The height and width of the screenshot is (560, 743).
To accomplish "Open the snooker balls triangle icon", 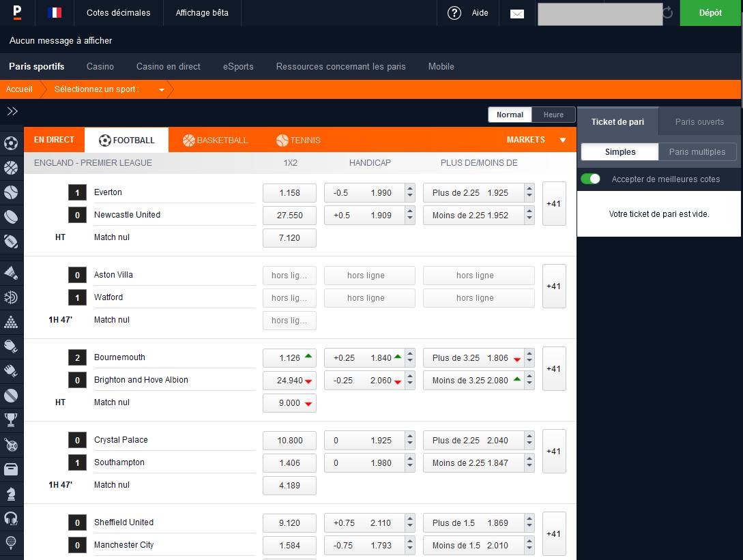I will click(x=11, y=322).
